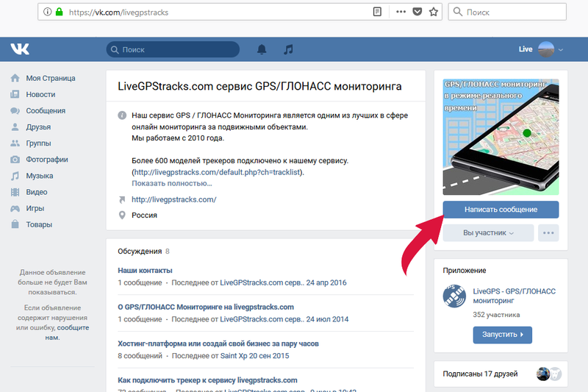Open the music note icon in header

288,49
